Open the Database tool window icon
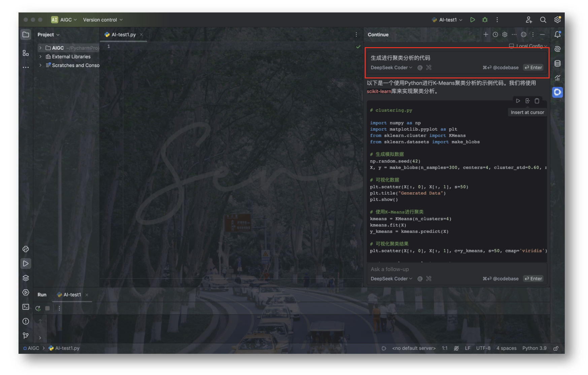Viewport: 588px width, 375px height. [557, 63]
